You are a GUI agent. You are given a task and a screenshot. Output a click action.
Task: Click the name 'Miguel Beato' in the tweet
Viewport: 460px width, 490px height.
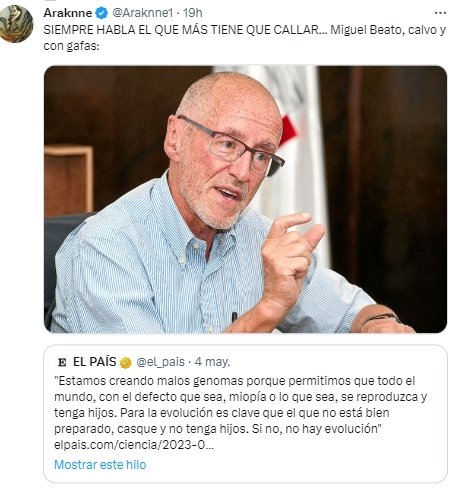366,30
